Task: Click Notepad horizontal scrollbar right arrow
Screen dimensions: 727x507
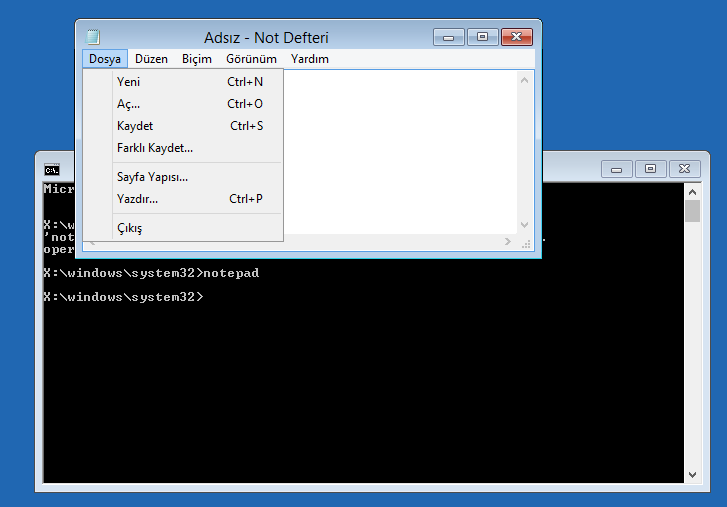Action: click(x=508, y=241)
